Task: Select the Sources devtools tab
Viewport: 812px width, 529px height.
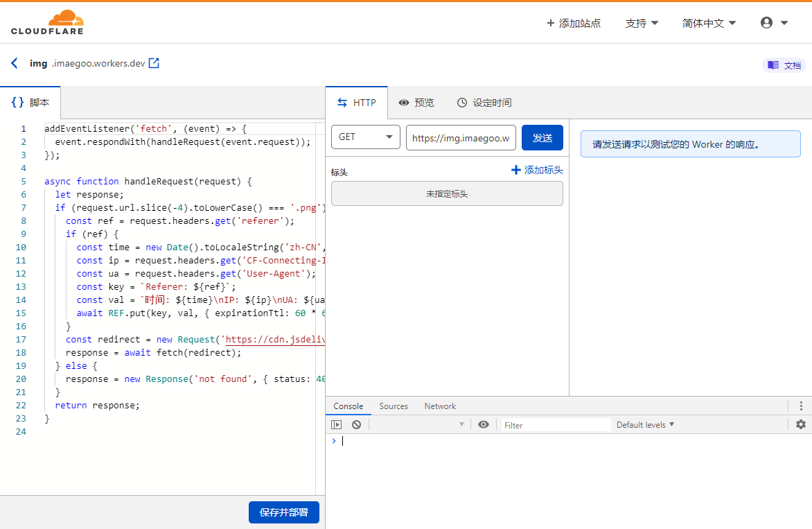Action: pyautogui.click(x=394, y=406)
